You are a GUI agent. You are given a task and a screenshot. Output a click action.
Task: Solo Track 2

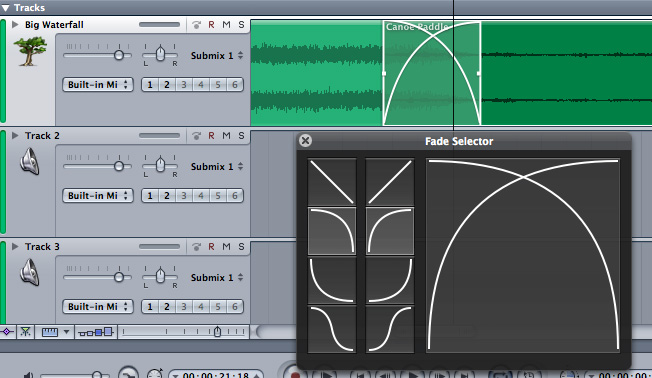pos(241,136)
